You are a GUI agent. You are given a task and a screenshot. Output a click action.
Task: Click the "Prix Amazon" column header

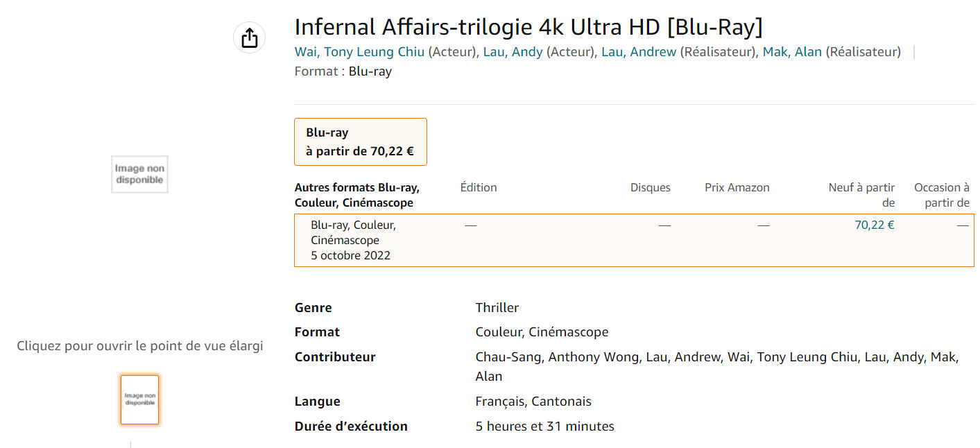(x=737, y=187)
